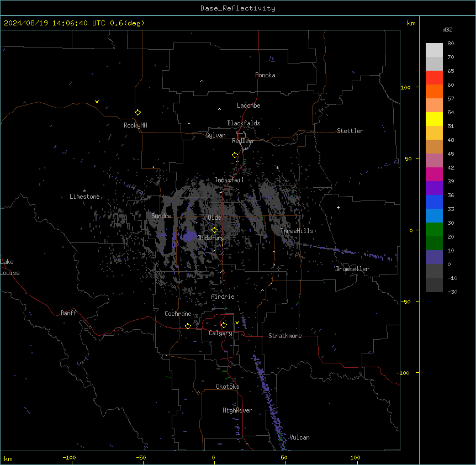Click the Blackfalds map label
The height and width of the screenshot is (465, 476).
(244, 123)
